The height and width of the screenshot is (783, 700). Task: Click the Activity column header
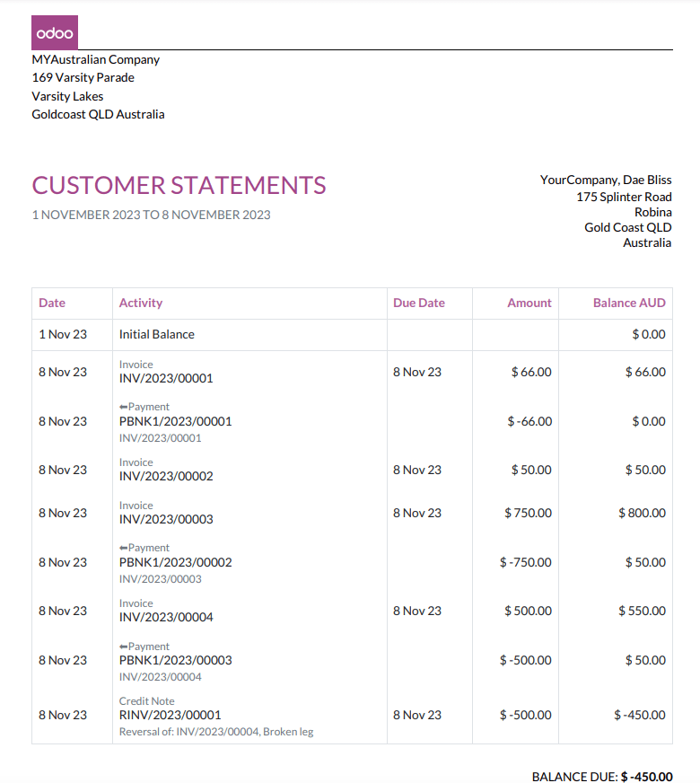tap(141, 304)
